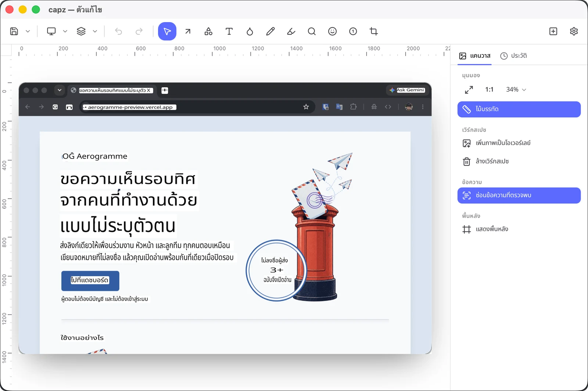Toggle แสดงพื้นหลัง background option

519,229
